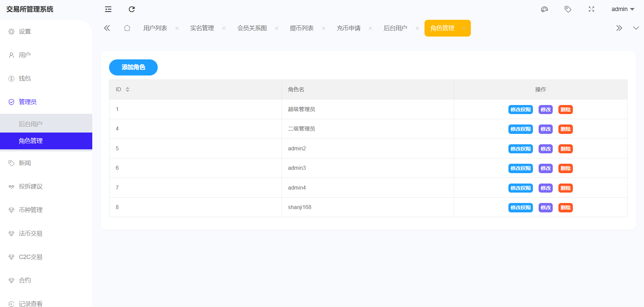Delete the shanji168 role
644x307 pixels.
pos(565,208)
